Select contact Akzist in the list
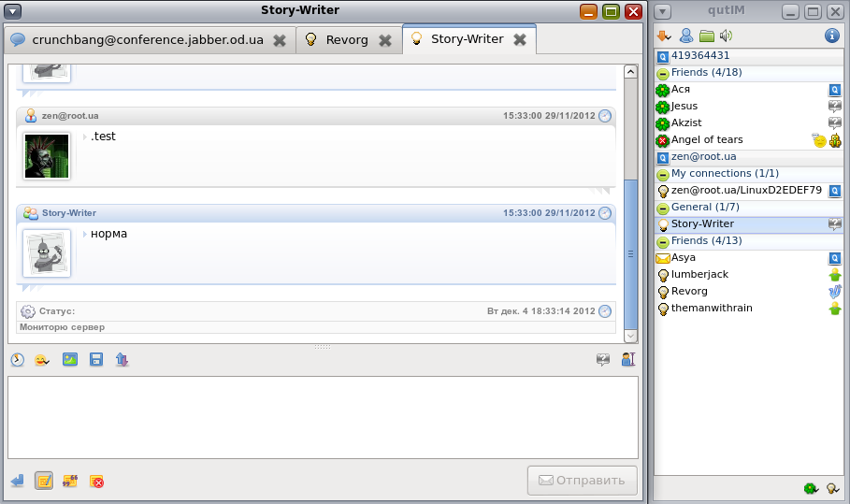The width and height of the screenshot is (850, 504). pyautogui.click(x=749, y=123)
